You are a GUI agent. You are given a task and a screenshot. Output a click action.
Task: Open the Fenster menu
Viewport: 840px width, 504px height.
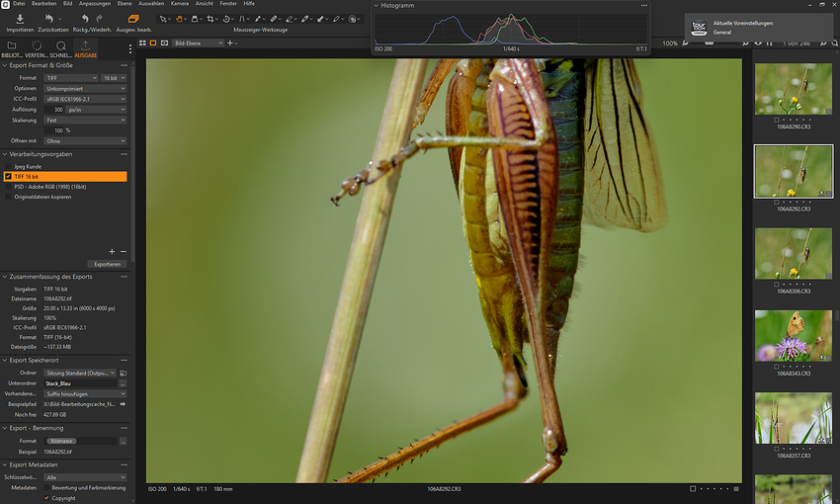coord(228,3)
